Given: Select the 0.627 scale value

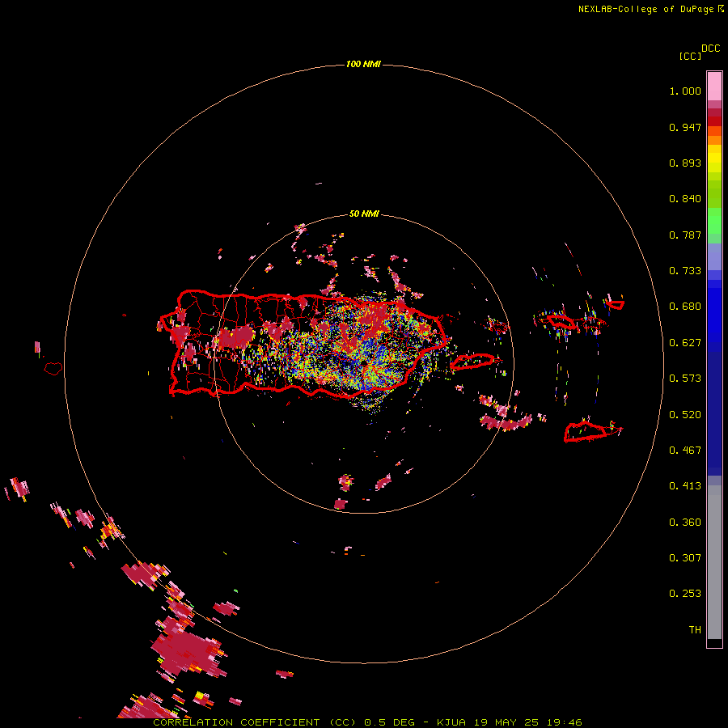Looking at the screenshot, I should coord(685,343).
